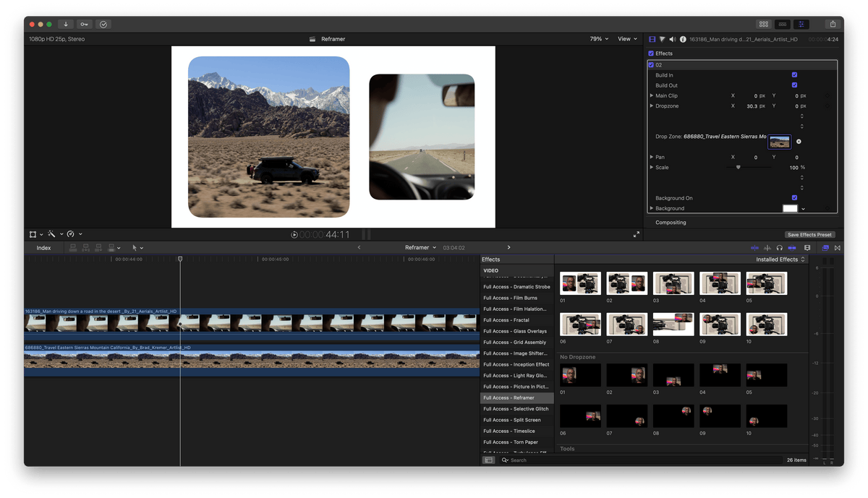868x498 pixels.
Task: Select Full Access - Split Screen category
Action: click(x=517, y=420)
